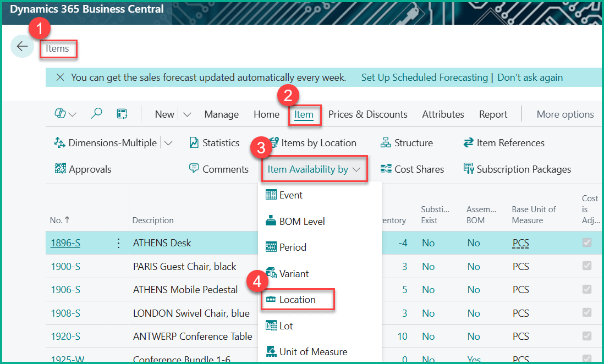604x364 pixels.
Task: Expand Dimensions-Multiple dropdown arrow
Action: click(168, 143)
